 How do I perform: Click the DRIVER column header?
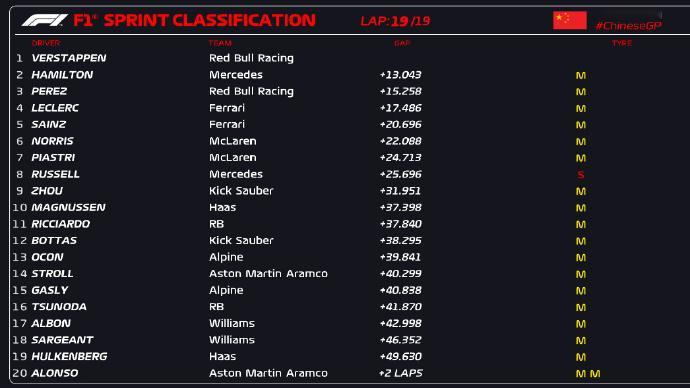click(x=46, y=43)
